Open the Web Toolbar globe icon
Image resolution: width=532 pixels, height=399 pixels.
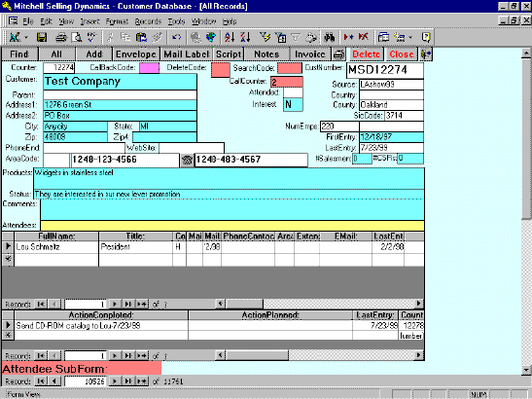211,37
